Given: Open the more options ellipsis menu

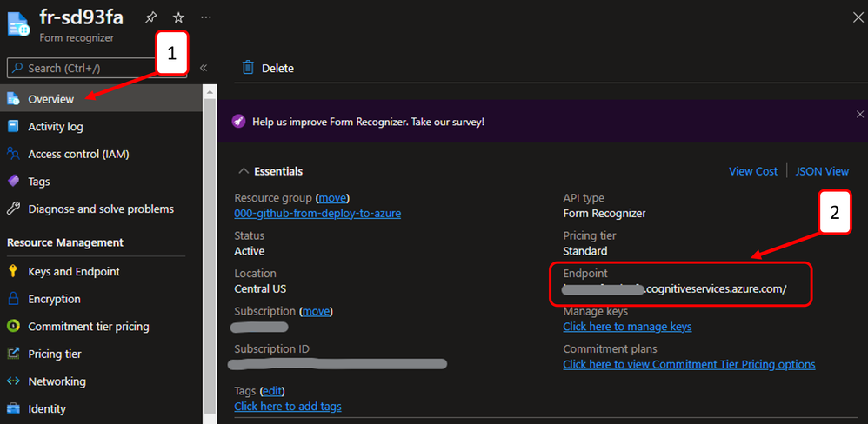Looking at the screenshot, I should [206, 17].
